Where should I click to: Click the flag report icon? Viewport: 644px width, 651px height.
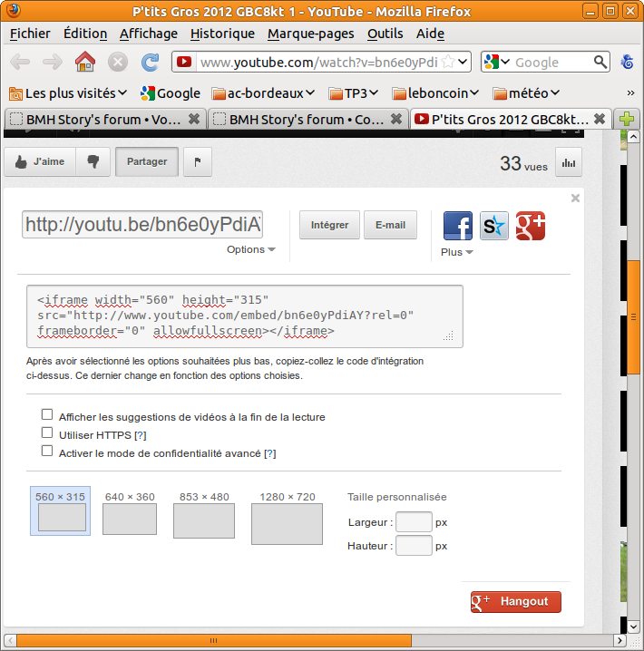point(197,161)
